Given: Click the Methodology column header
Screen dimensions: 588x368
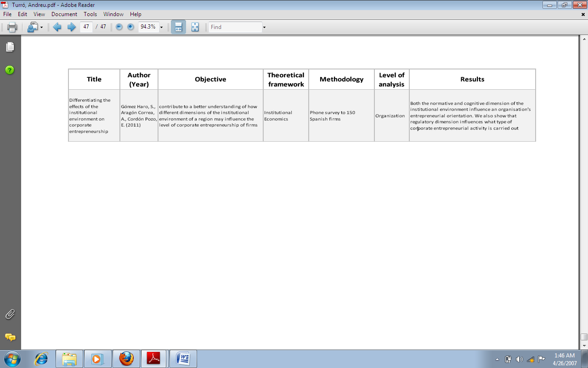Looking at the screenshot, I should (x=341, y=79).
